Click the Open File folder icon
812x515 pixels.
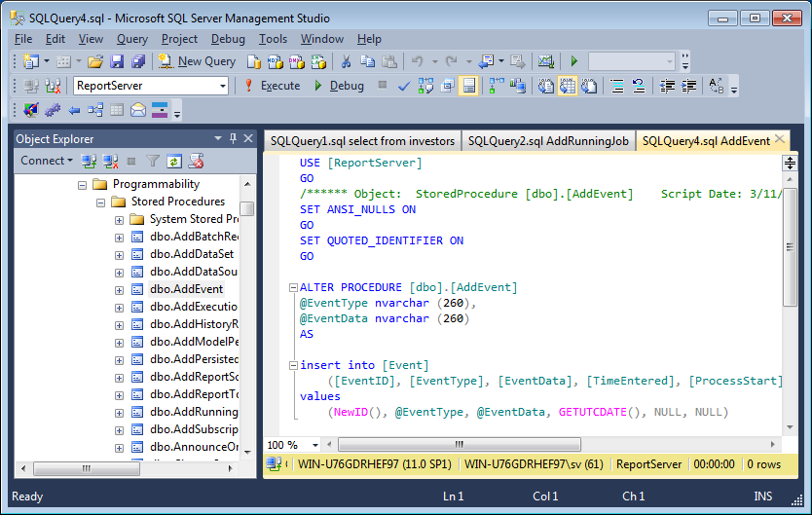click(x=94, y=61)
